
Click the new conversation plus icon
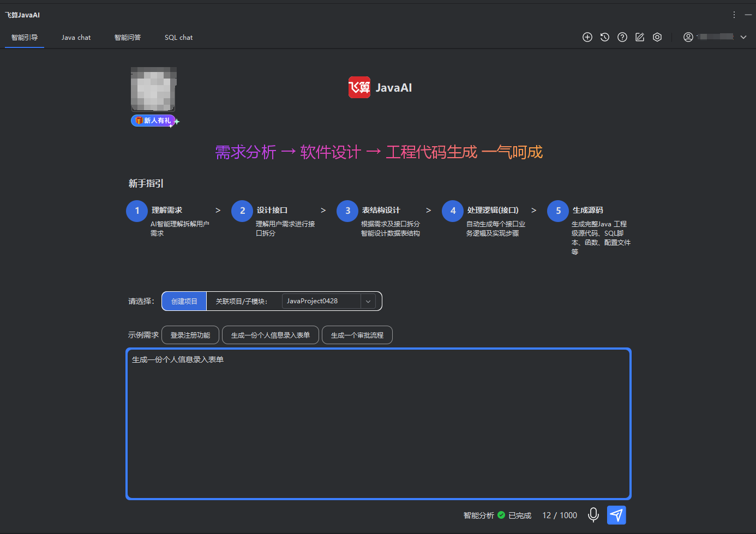point(587,37)
